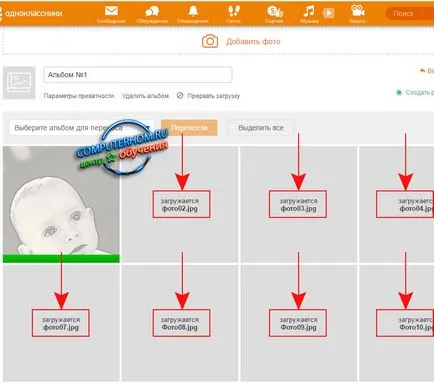434x390 pixels.
Task: Click the video play icon next to Music
Action: click(328, 13)
